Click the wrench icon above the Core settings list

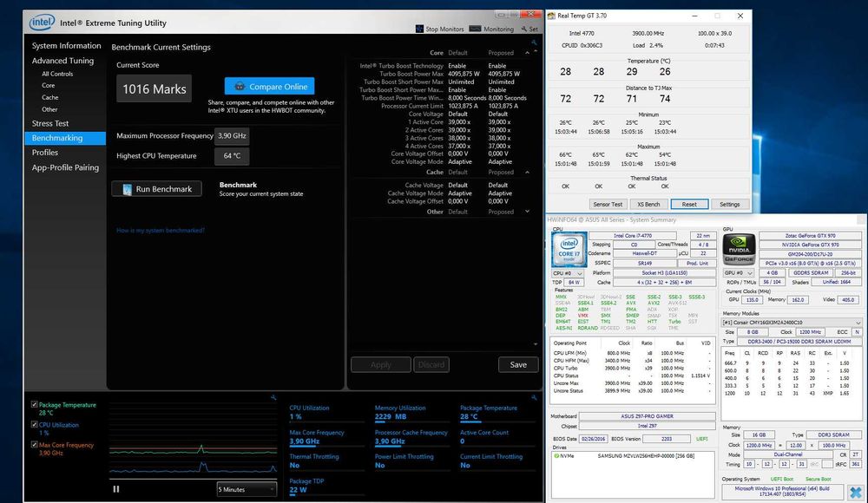pyautogui.click(x=534, y=42)
